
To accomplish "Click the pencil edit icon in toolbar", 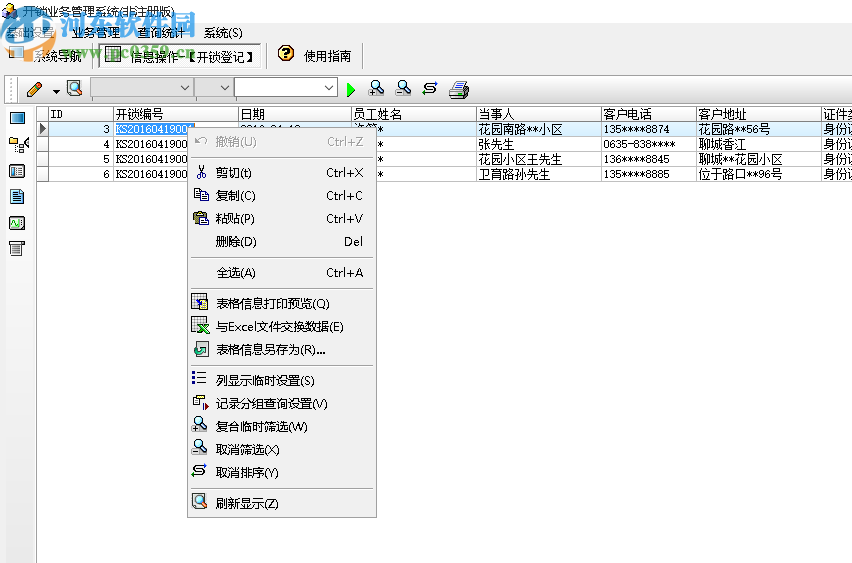I will pyautogui.click(x=34, y=89).
